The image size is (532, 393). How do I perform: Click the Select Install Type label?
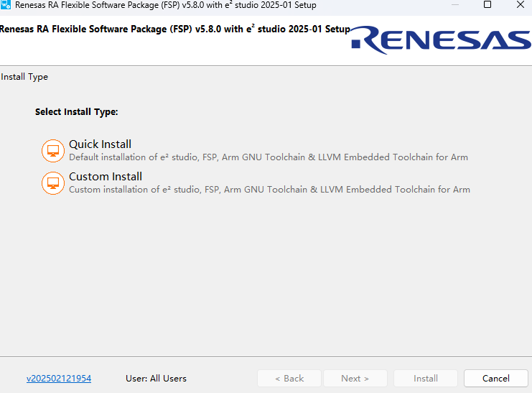[76, 112]
